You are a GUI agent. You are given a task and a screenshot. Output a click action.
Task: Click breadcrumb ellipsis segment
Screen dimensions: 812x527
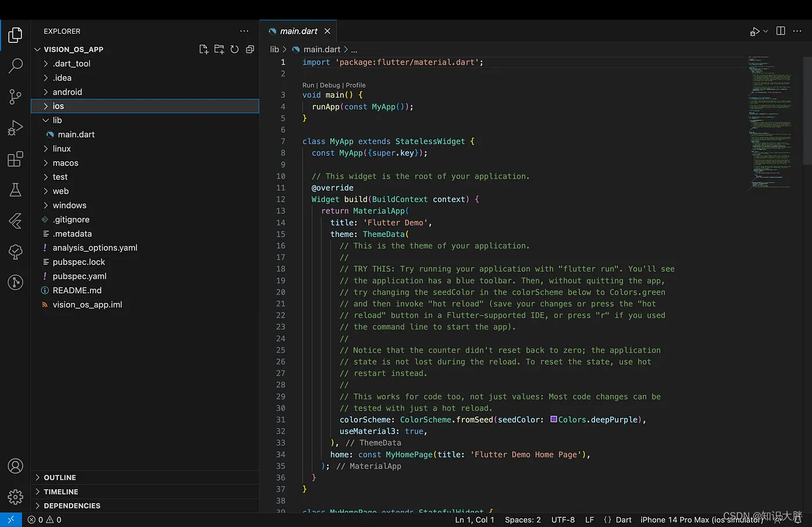tap(354, 50)
